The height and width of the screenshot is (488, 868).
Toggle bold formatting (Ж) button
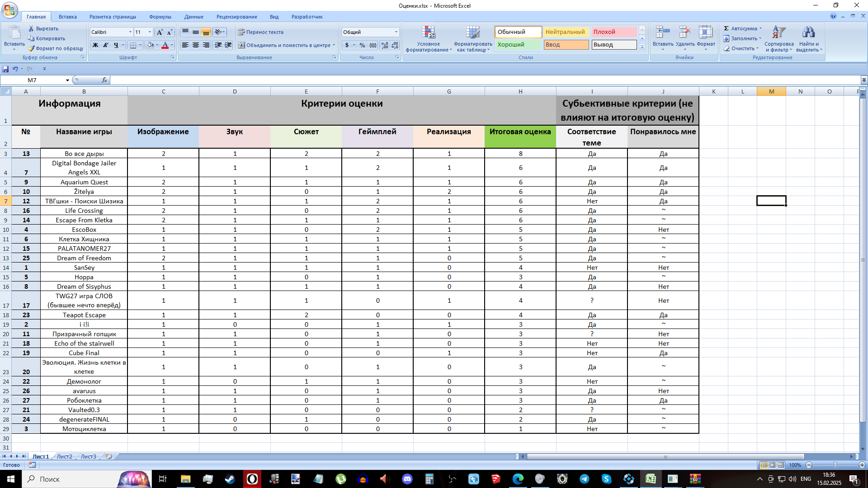tap(95, 45)
